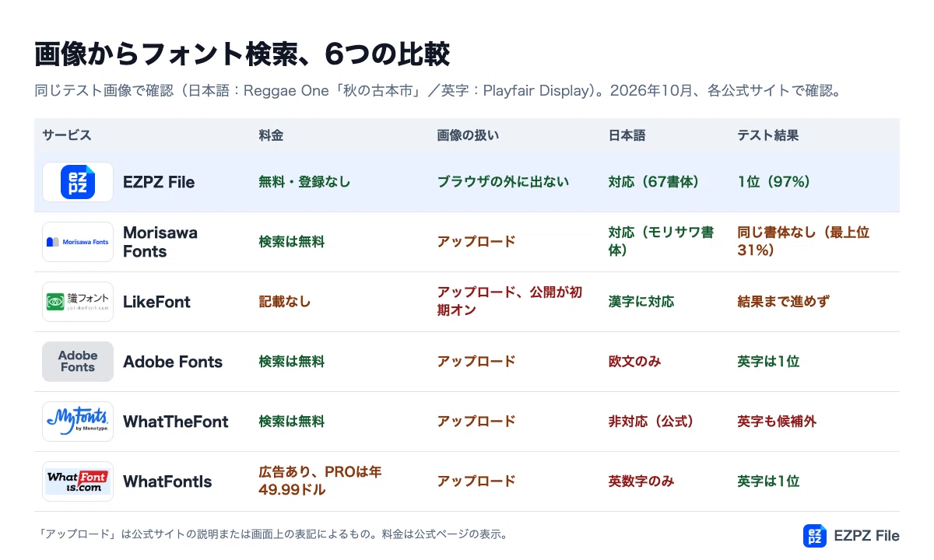Select the LikeFont service name
This screenshot has width=934, height=560.
point(156,302)
